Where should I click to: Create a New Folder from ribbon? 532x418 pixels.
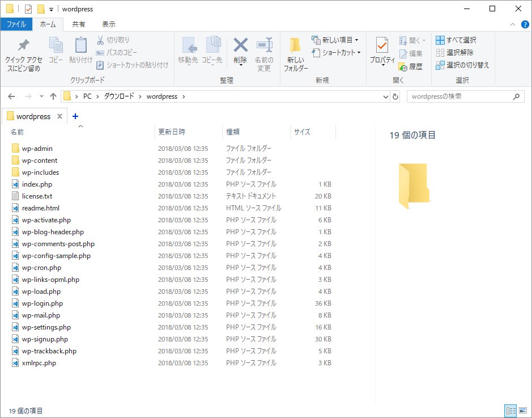pos(296,54)
